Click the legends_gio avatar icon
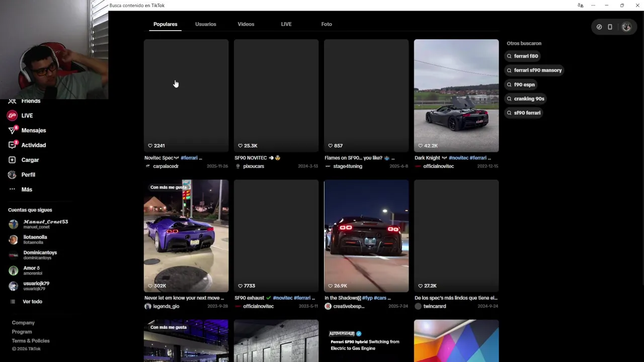Viewport: 644px width, 362px height. pyautogui.click(x=148, y=306)
